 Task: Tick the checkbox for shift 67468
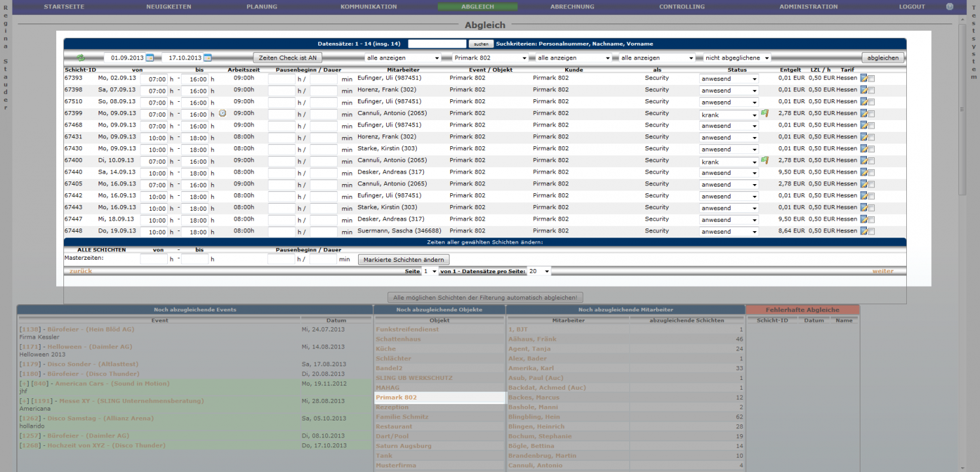(872, 126)
